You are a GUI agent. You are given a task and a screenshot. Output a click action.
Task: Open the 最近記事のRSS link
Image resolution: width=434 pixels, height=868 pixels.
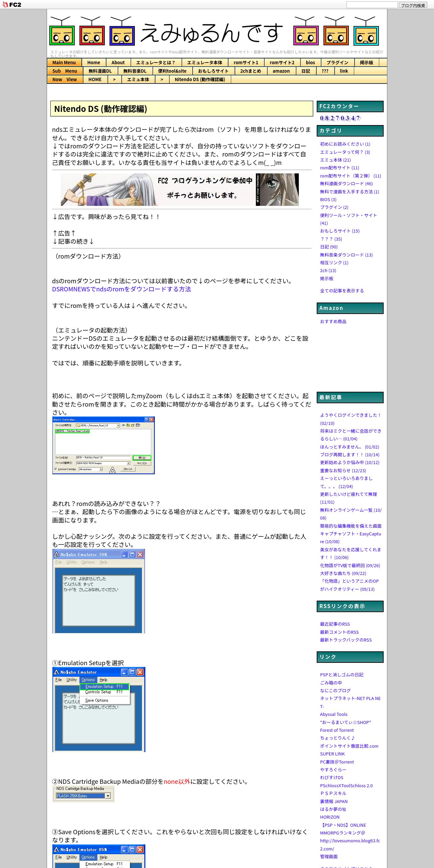[x=335, y=624]
